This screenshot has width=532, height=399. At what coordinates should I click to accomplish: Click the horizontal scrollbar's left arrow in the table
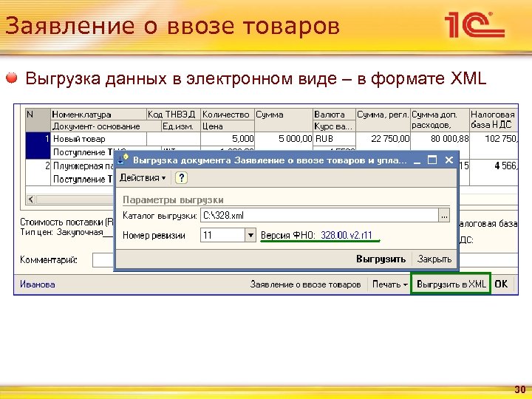31,199
